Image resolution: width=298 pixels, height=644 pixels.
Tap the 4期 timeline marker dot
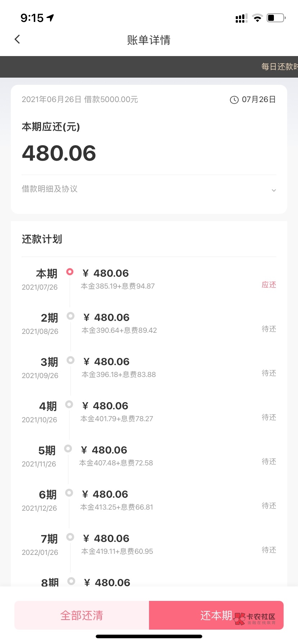click(69, 404)
